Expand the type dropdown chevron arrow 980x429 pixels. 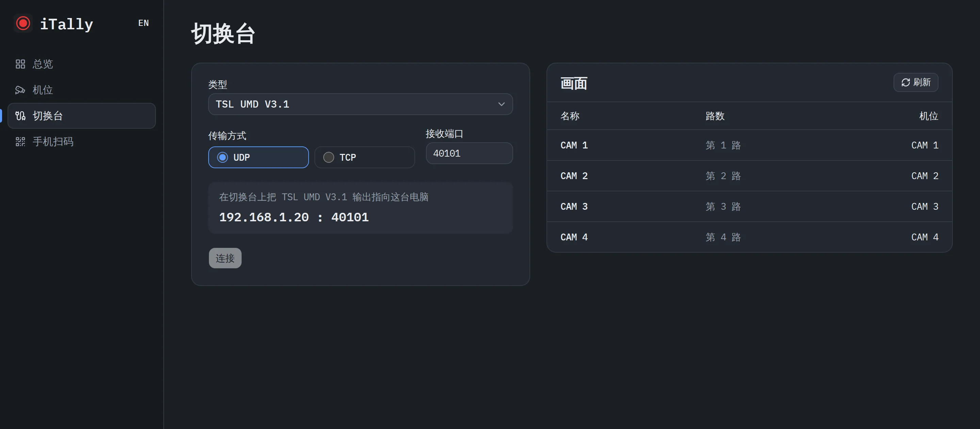501,104
